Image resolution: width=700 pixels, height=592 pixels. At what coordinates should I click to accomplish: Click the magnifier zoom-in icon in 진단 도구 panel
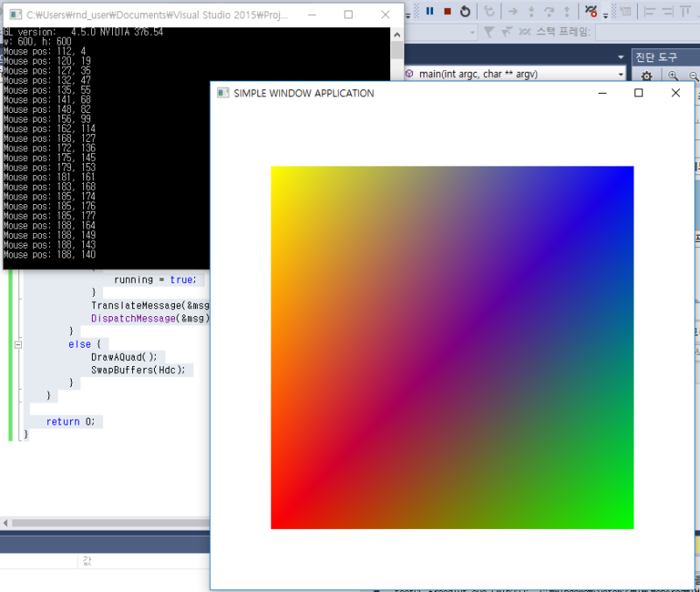(x=672, y=77)
